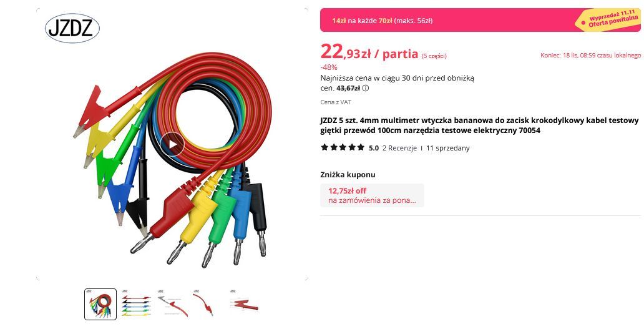Click the info icon beside 43,67zł price
This screenshot has height=334, width=644.
coord(366,88)
